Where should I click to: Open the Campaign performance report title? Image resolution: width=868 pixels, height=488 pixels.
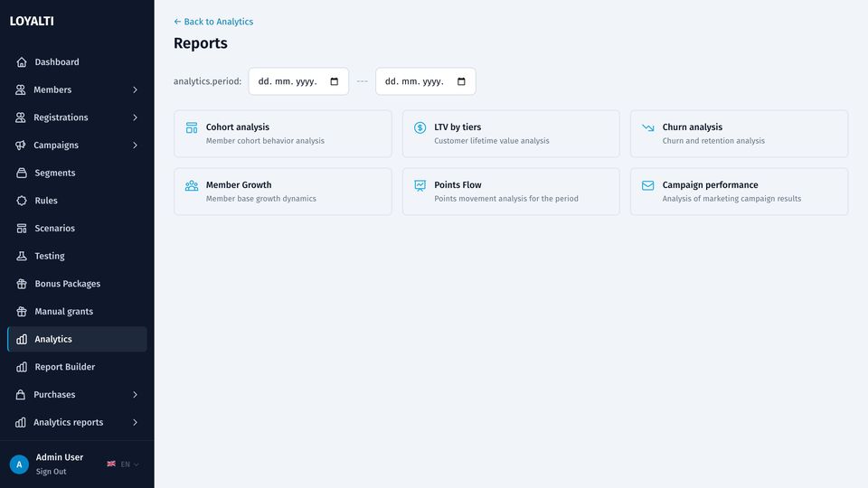[710, 184]
